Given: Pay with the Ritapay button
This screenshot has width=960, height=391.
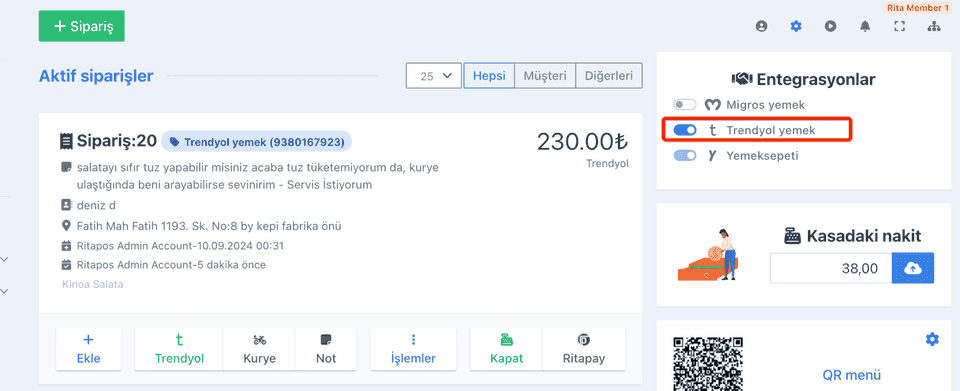Looking at the screenshot, I should coord(584,349).
